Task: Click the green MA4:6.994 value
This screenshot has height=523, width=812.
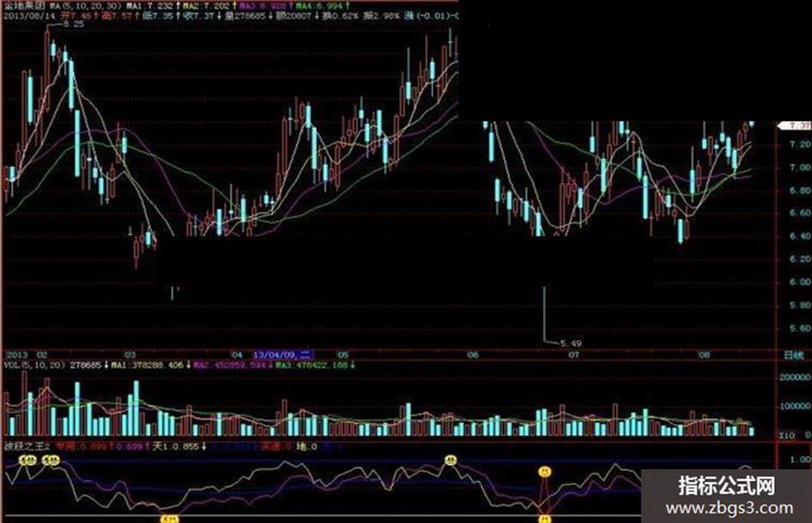Action: (319, 6)
